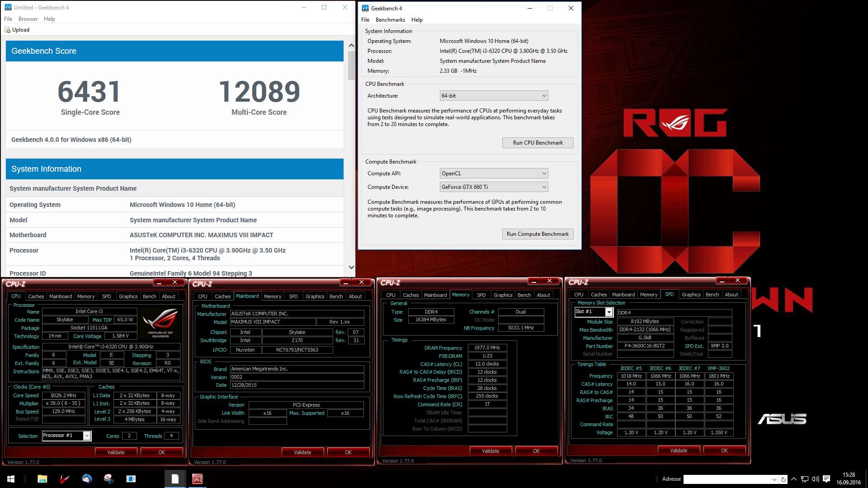868x488 pixels.
Task: Click Validate in the first CPU-Z window
Action: click(116, 452)
